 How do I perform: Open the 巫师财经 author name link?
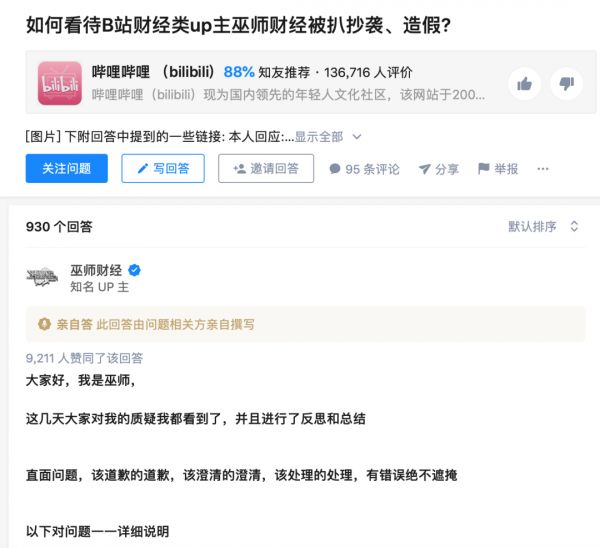tap(97, 270)
